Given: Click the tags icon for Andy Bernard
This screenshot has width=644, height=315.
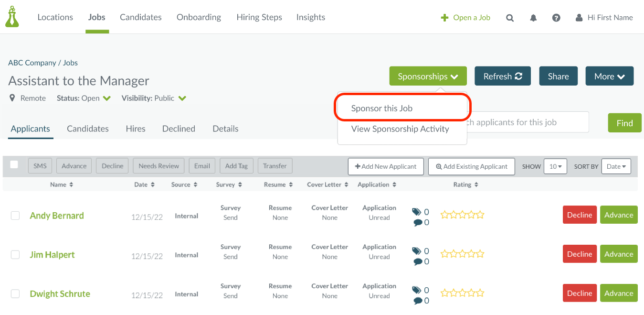Looking at the screenshot, I should (x=417, y=212).
